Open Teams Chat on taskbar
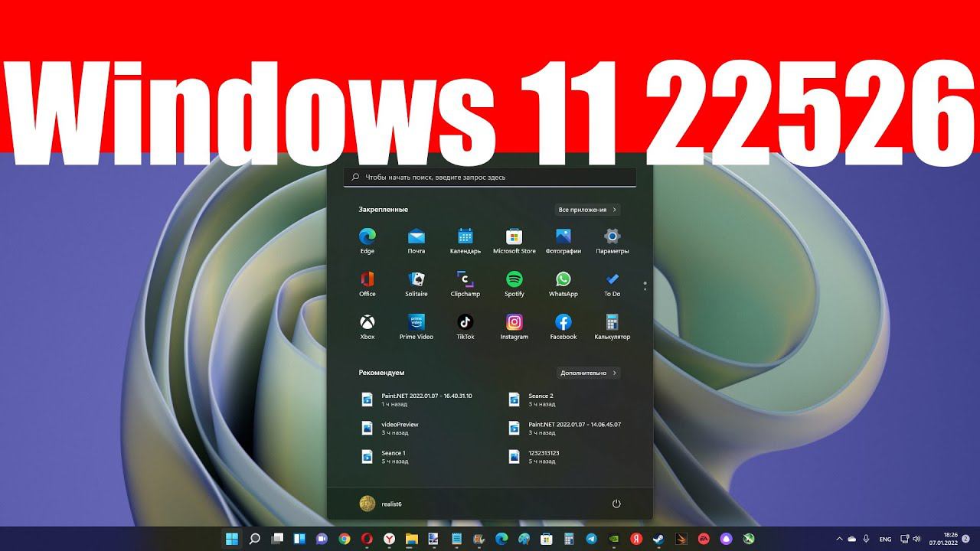The image size is (980, 551). [322, 539]
